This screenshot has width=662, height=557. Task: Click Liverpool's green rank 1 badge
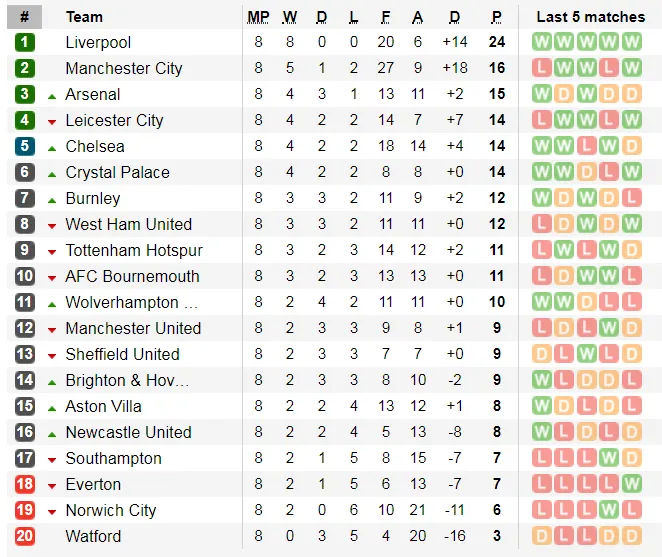coord(25,42)
